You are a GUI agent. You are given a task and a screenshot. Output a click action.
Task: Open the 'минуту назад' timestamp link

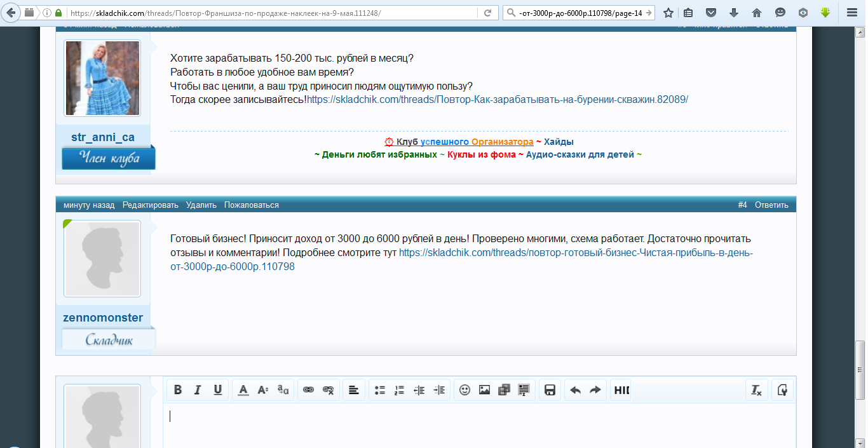coord(89,205)
